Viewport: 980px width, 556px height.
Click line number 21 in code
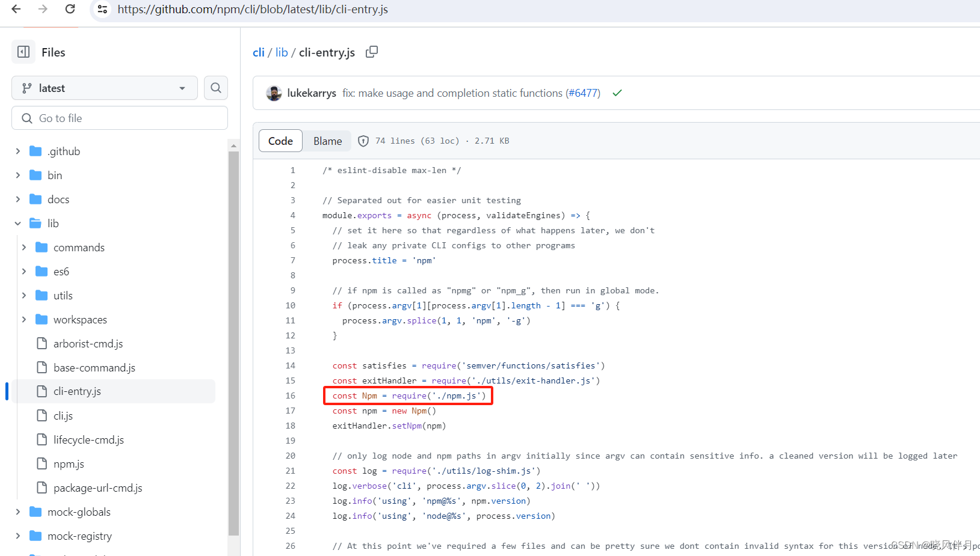pyautogui.click(x=291, y=471)
